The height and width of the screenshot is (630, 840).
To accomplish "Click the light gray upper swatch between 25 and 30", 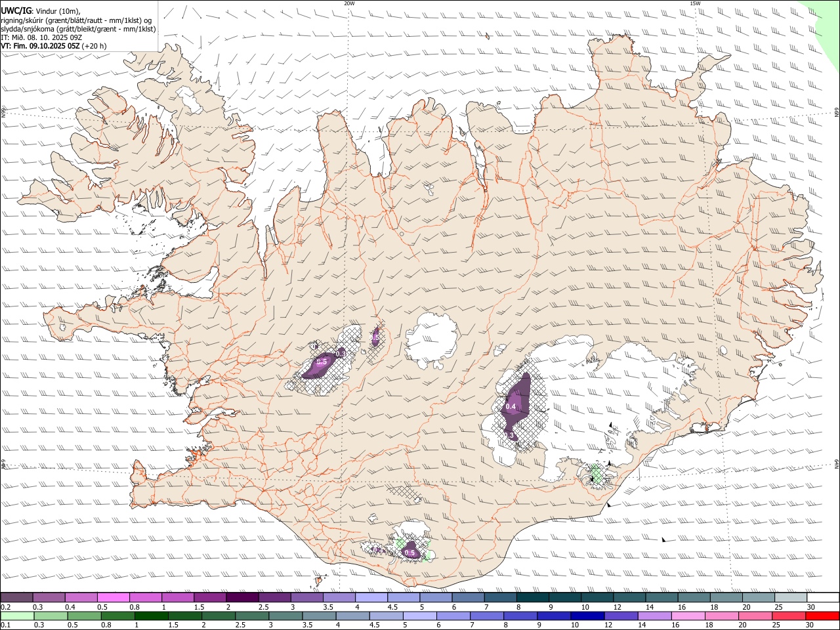I will pos(791,597).
